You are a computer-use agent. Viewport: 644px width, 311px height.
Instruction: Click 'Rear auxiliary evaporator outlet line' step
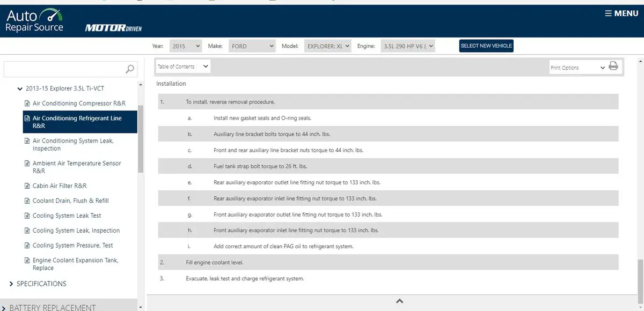297,182
